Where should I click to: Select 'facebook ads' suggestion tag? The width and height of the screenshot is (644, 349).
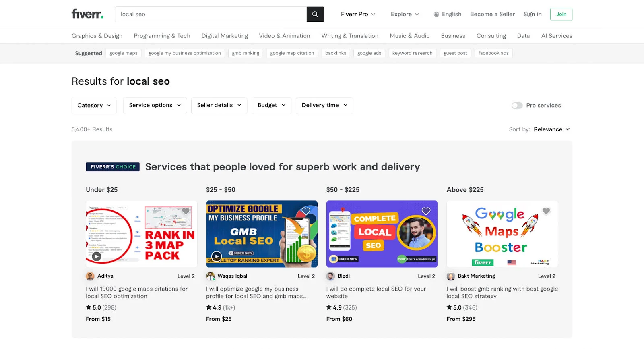493,53
